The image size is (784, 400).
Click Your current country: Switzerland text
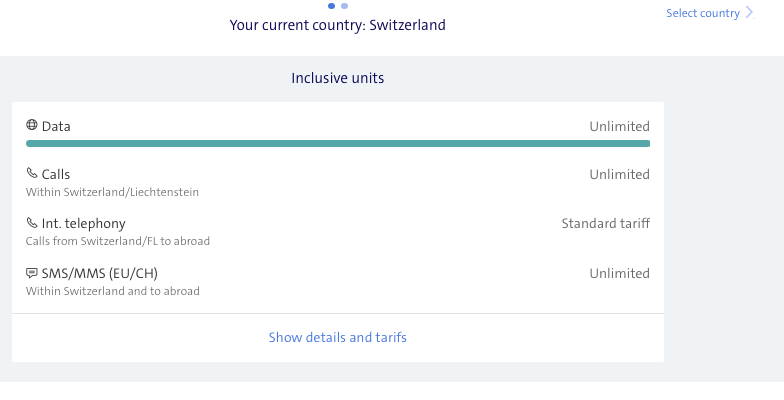pyautogui.click(x=338, y=25)
